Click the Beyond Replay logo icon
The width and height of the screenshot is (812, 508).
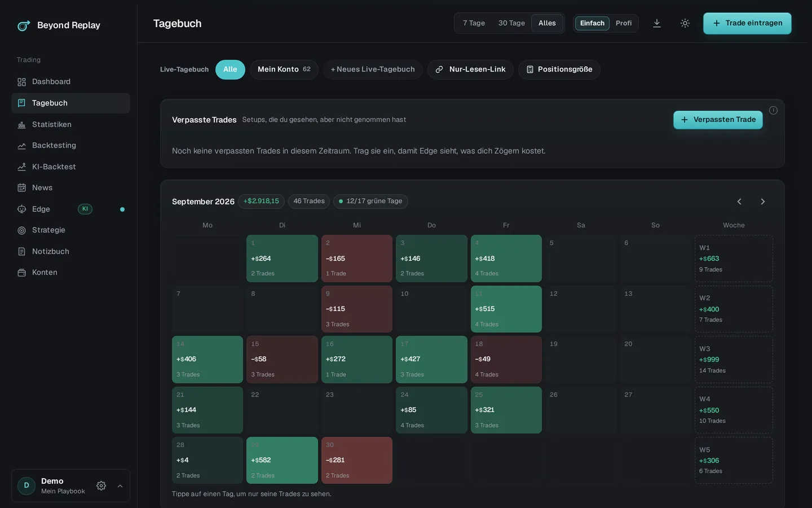24,25
